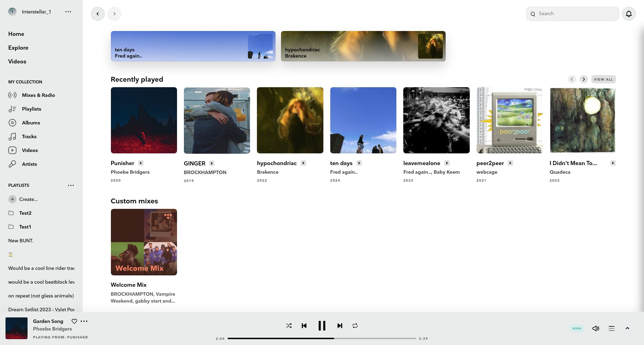This screenshot has width=644, height=345.
Task: Open top-level Videos page
Action: click(x=17, y=61)
